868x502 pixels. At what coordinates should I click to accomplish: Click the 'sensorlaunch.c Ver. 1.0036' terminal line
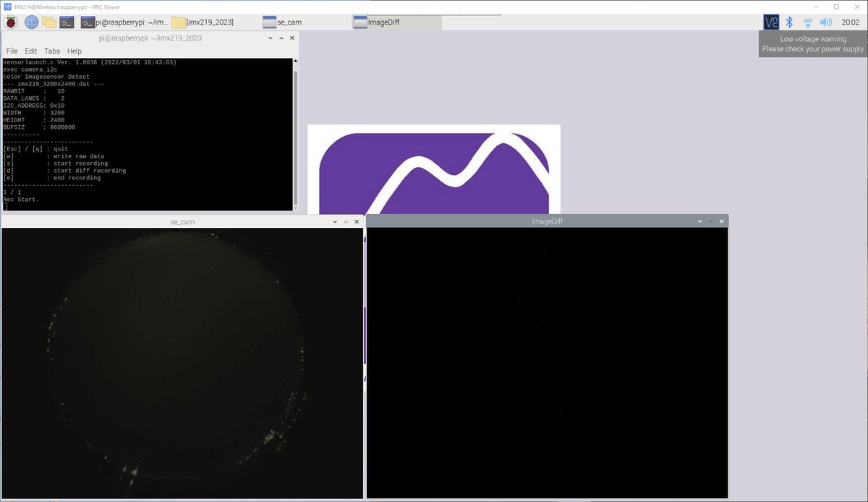(x=90, y=62)
